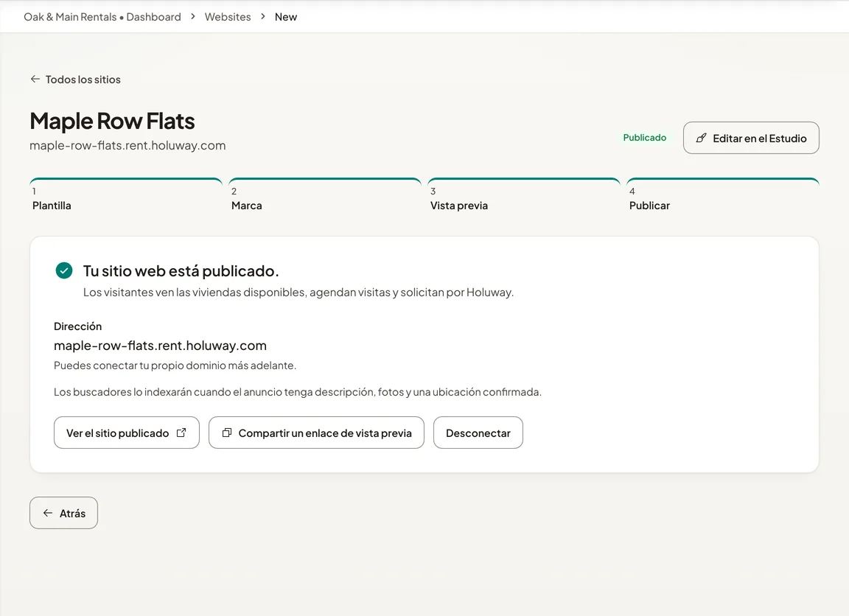Screen dimensions: 849x616
Task: Click the 'Los buscadores lo indexarán' note
Action: point(297,392)
